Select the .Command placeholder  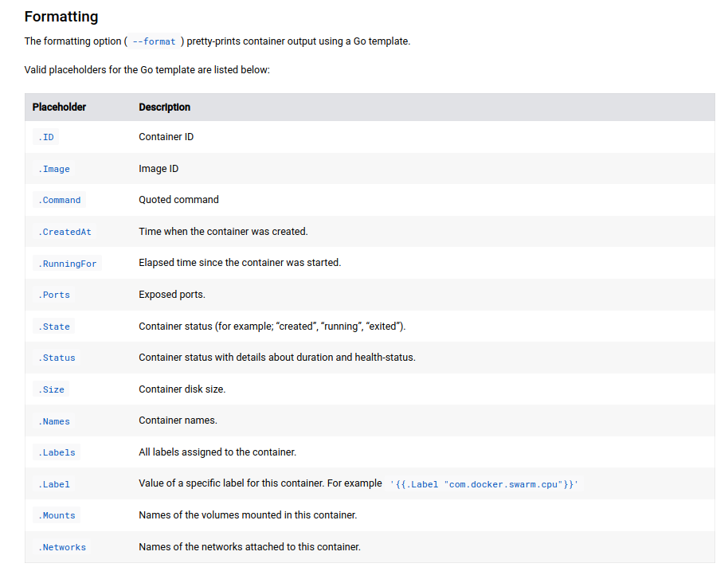click(60, 200)
